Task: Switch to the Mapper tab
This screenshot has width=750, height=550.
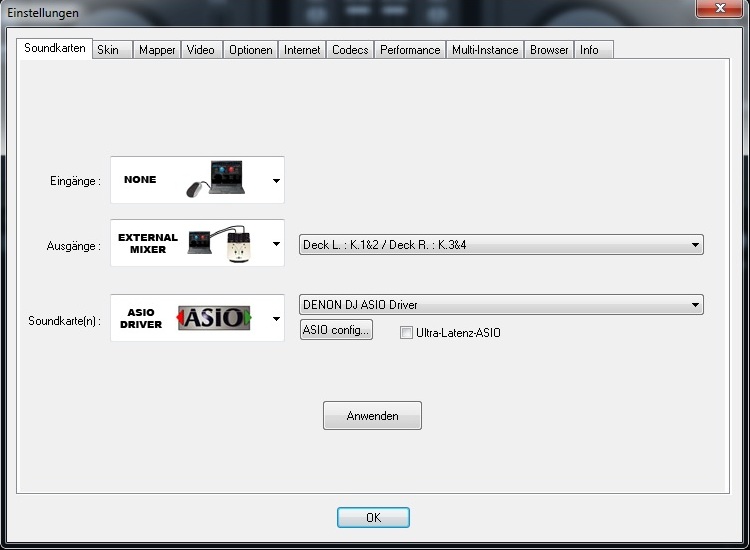Action: 157,50
